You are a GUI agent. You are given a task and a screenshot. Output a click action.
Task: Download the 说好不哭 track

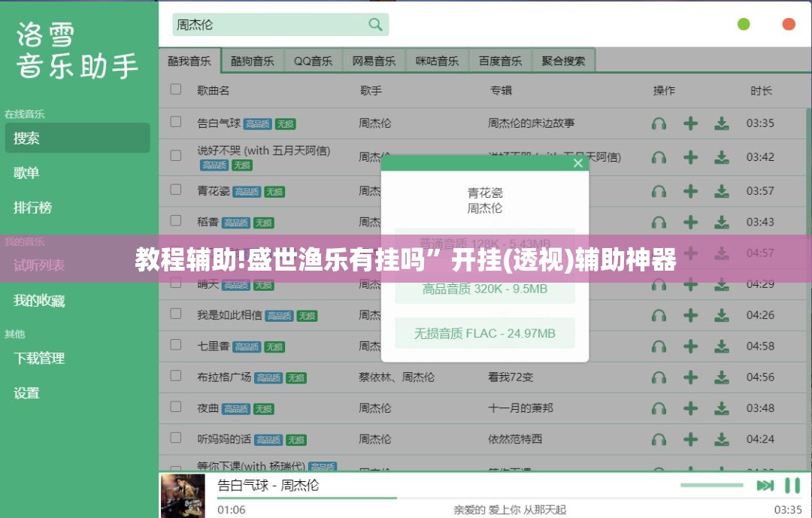[721, 157]
